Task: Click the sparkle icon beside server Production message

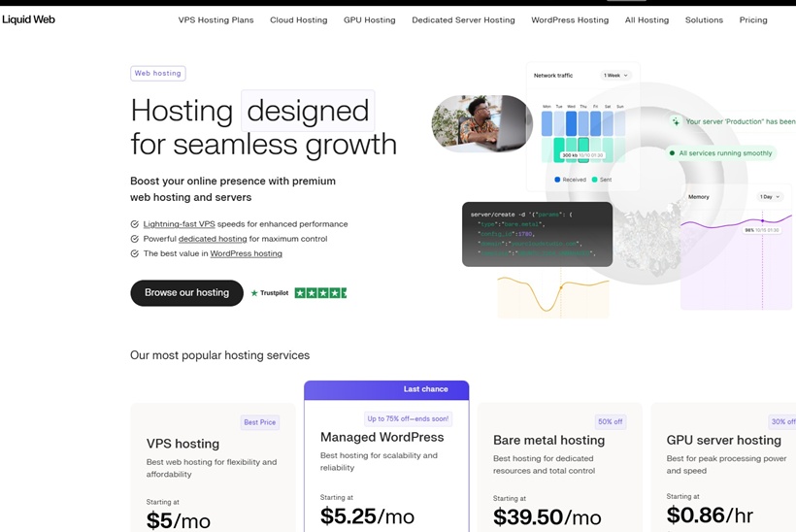Action: tap(676, 121)
